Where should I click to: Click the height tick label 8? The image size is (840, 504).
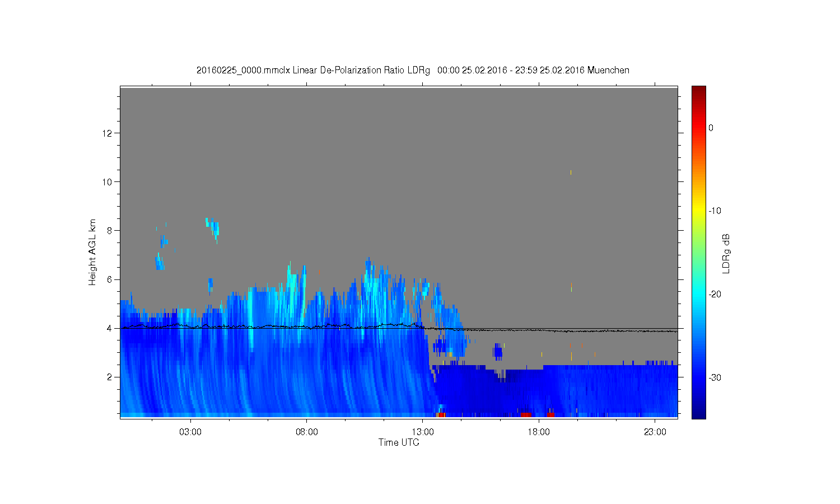[109, 230]
